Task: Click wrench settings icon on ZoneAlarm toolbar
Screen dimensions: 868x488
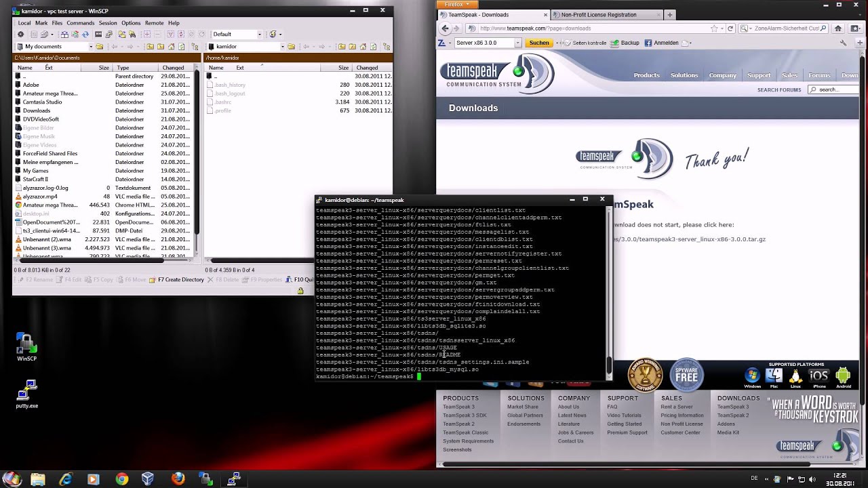Action: pyautogui.click(x=843, y=43)
